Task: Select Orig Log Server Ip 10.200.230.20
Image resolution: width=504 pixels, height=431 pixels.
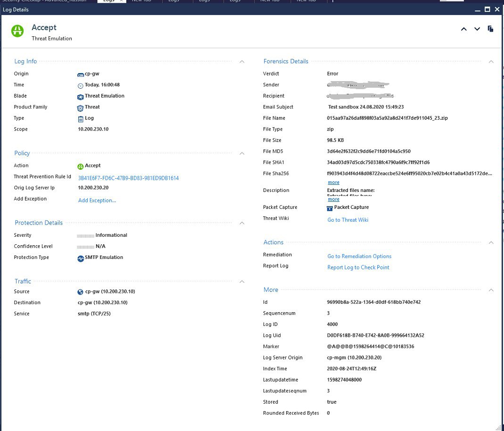Action: (x=93, y=188)
